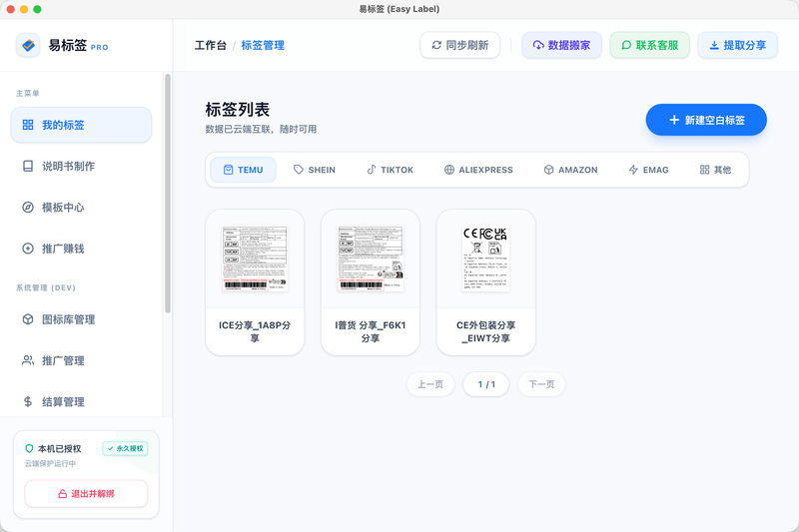
Task: Click the 工作台 breadcrumb link
Action: click(x=211, y=45)
